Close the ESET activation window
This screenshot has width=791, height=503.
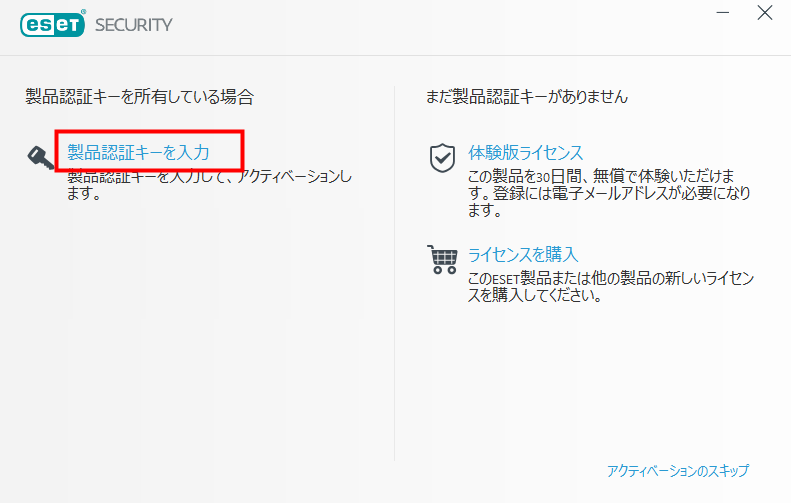click(765, 13)
